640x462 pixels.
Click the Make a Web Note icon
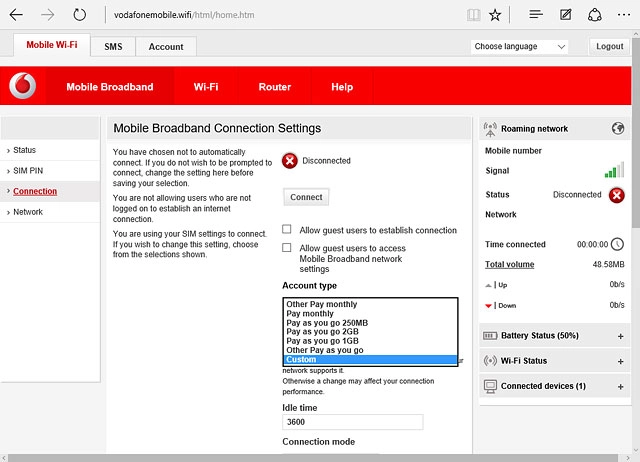click(x=566, y=15)
